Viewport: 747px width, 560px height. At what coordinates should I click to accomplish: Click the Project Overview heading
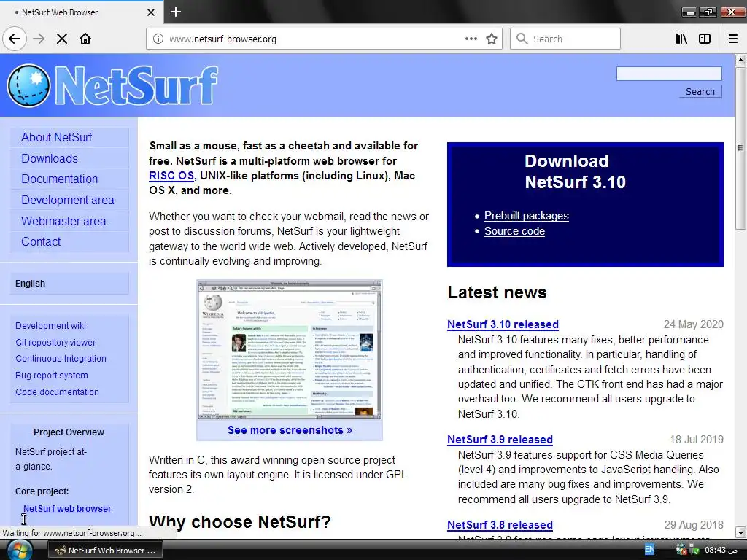click(x=69, y=432)
